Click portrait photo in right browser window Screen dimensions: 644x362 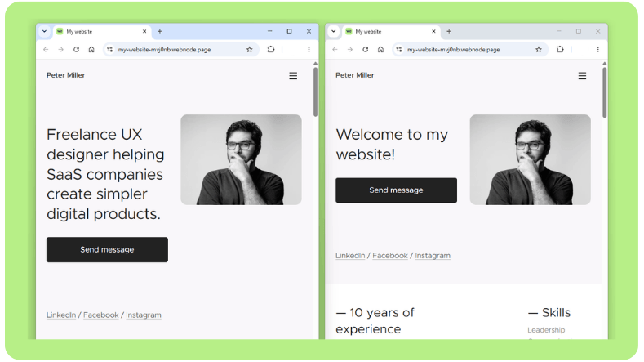click(531, 159)
